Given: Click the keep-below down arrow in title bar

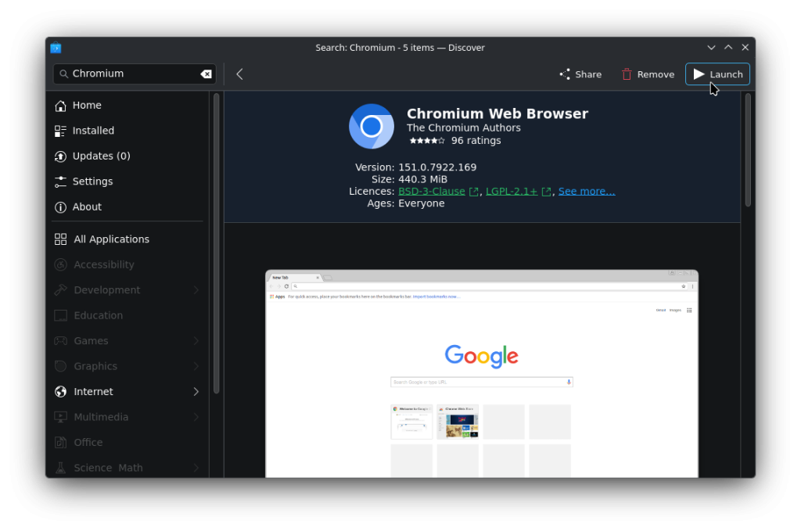Looking at the screenshot, I should [711, 48].
